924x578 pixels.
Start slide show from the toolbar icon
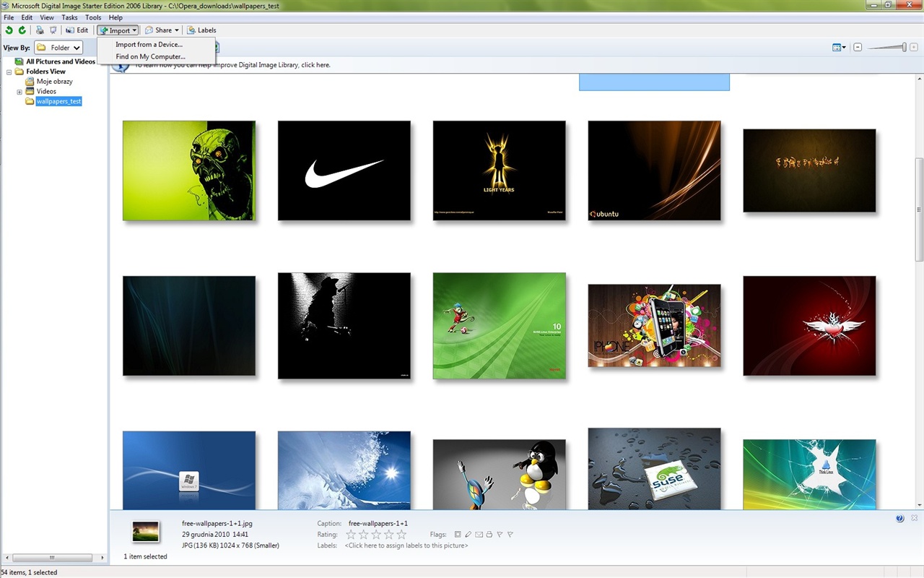point(53,30)
